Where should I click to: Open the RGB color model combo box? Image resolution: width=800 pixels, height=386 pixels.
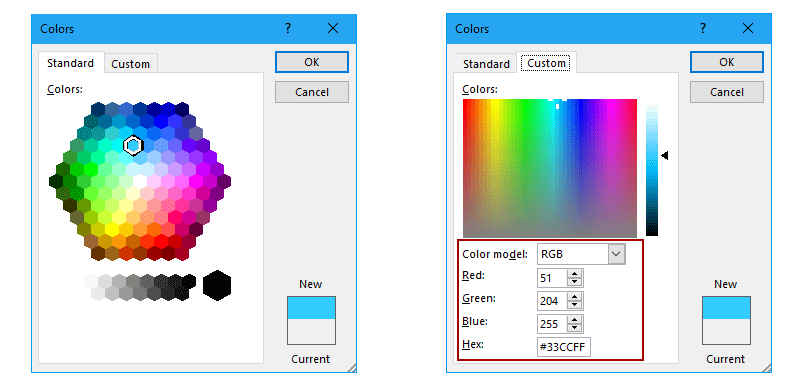(581, 254)
